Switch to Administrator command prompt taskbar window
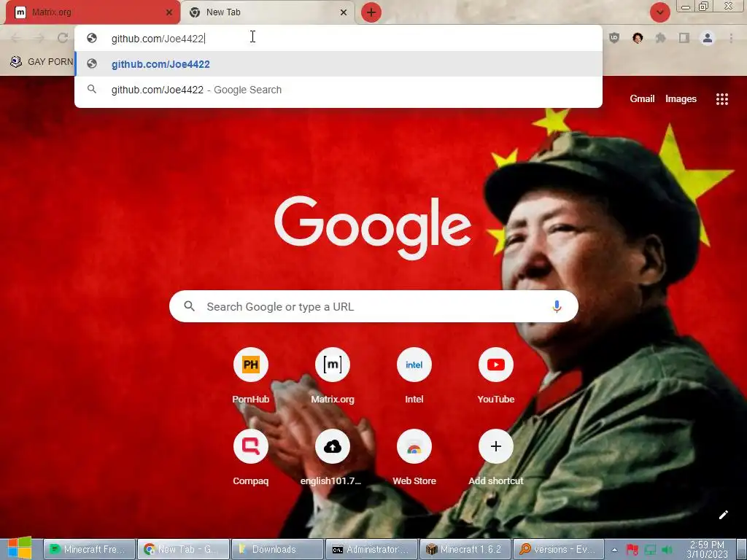747x560 pixels. coord(371,549)
